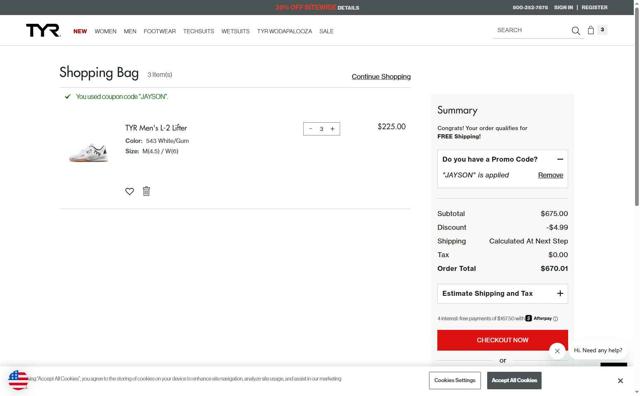Open the L-2 Lifter shoe thumbnail
640x396 pixels.
(x=89, y=153)
